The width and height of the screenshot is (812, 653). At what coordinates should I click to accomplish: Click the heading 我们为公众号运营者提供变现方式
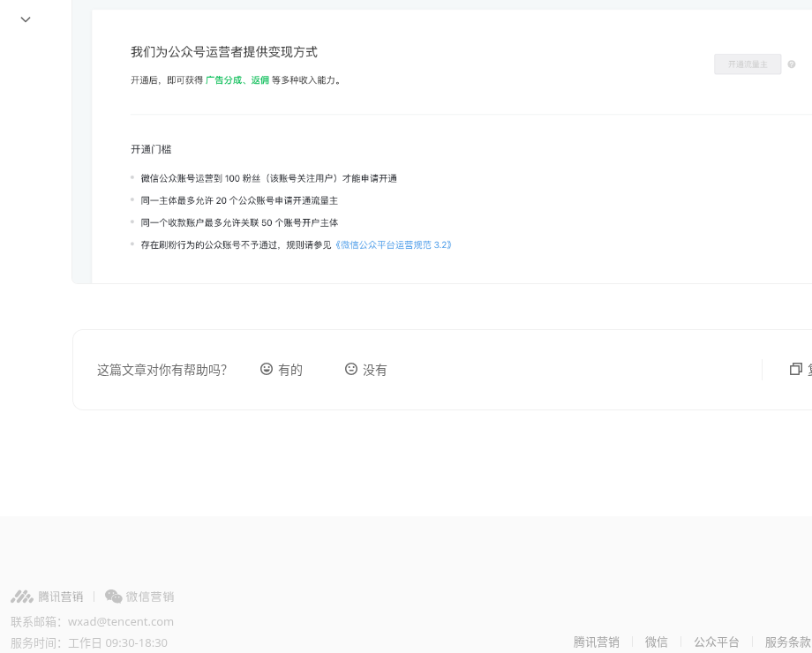pos(223,52)
